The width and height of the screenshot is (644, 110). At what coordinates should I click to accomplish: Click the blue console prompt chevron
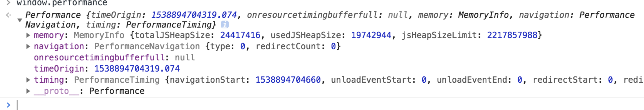click(9, 105)
